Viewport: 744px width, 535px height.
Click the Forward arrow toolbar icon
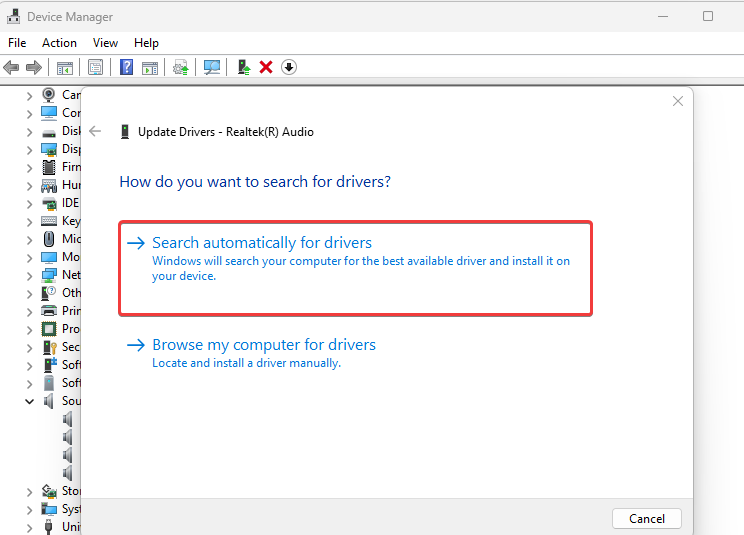[34, 67]
